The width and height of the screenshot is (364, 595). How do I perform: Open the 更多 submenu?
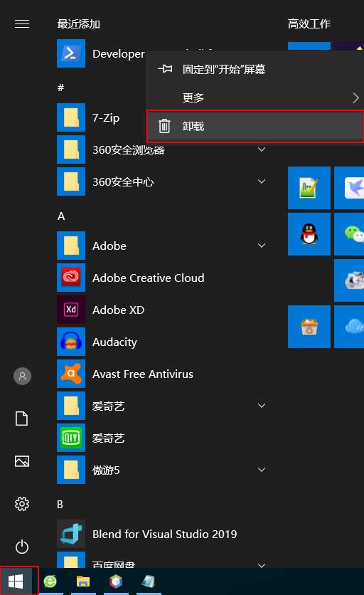pos(255,98)
